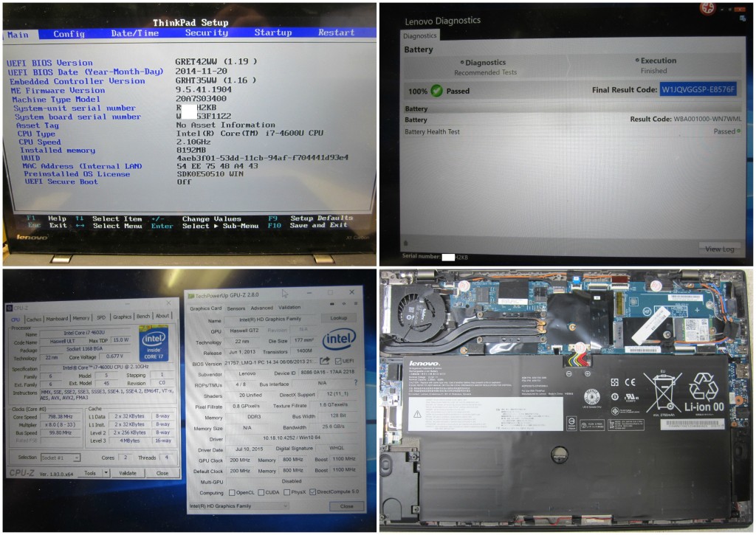Enable the PhysX checkbox
This screenshot has height=535, width=756.
287,492
